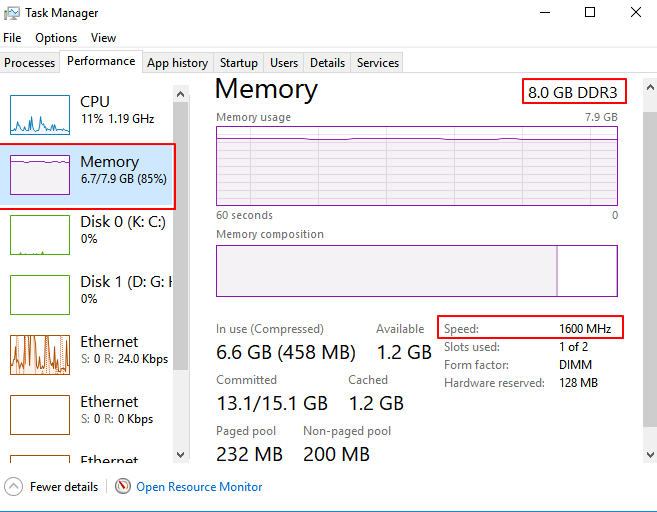Open the Options menu

point(56,38)
